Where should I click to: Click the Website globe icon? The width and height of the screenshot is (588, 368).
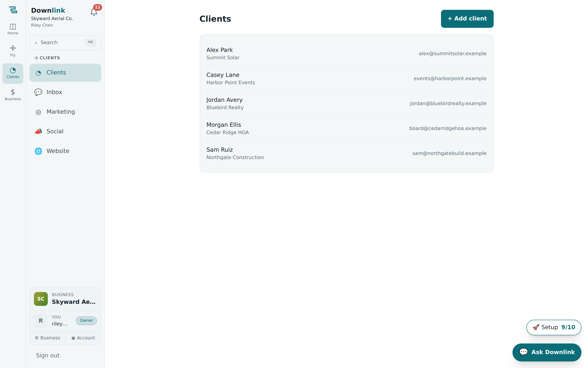(38, 151)
